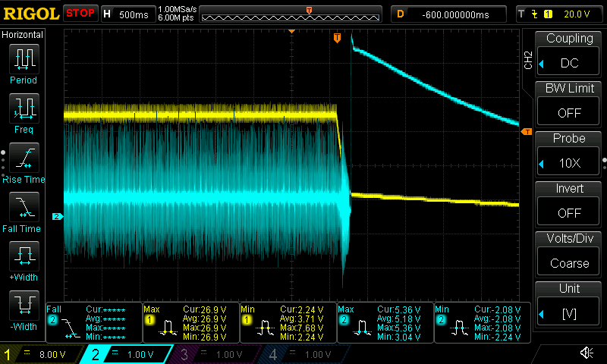Select the Freq measurement icon

tap(24, 108)
